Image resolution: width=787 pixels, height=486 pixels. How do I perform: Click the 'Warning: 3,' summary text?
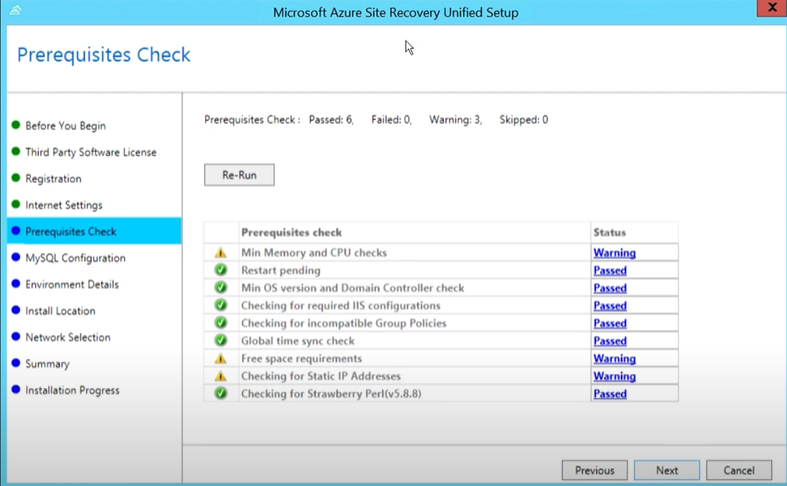coord(456,119)
